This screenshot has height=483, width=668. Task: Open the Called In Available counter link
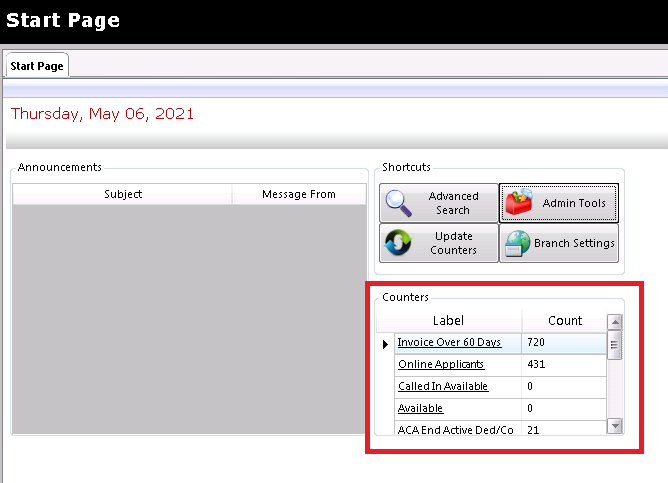(x=443, y=386)
